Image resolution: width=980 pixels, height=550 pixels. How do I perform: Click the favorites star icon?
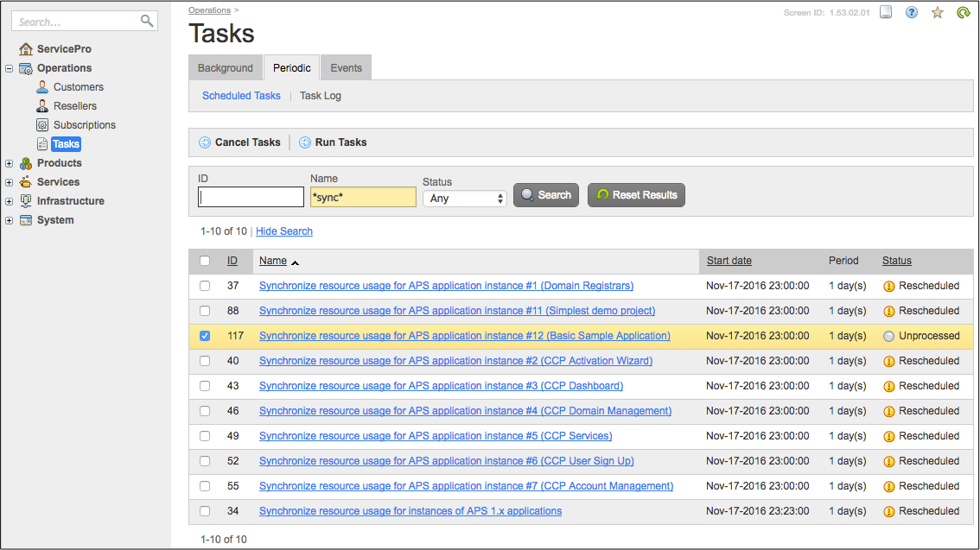click(937, 12)
